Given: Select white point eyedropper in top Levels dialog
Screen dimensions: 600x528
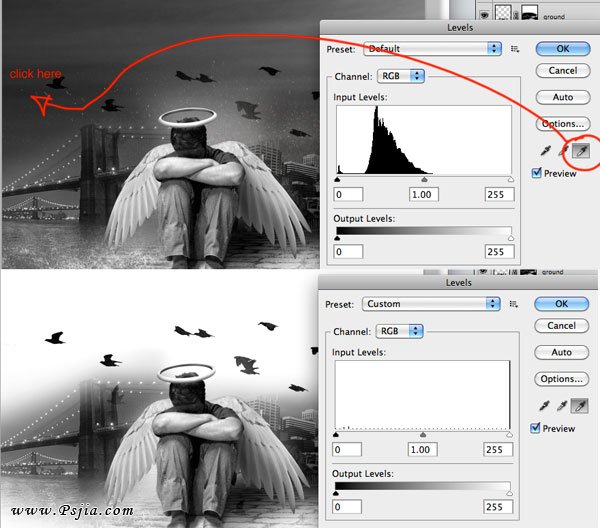Looking at the screenshot, I should click(579, 150).
